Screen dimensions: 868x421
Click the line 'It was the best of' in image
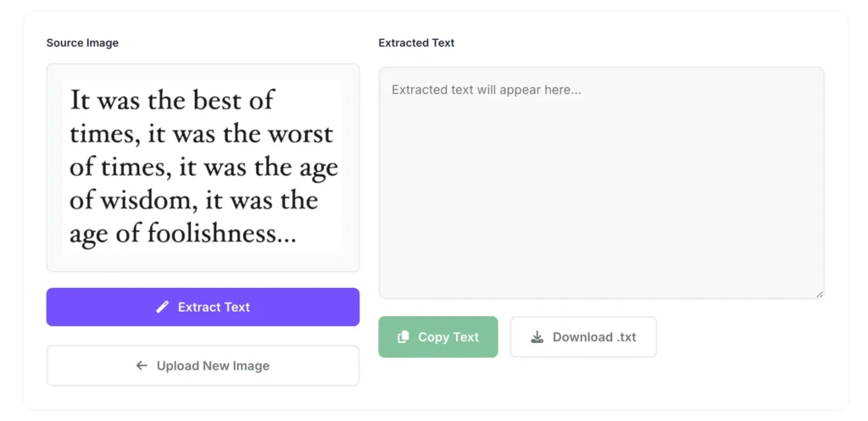[x=171, y=101]
